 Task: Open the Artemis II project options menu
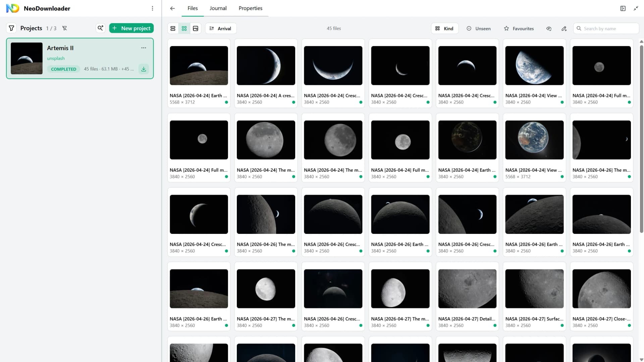(144, 48)
